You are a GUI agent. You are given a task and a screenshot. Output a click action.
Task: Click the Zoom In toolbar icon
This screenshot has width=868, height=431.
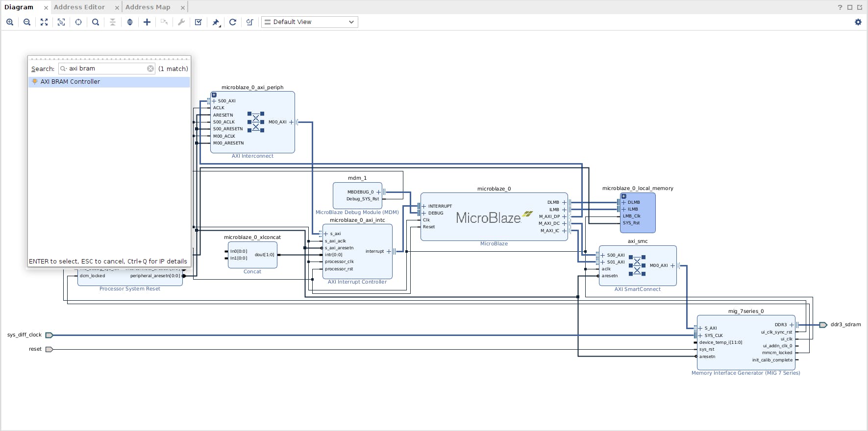pos(10,22)
